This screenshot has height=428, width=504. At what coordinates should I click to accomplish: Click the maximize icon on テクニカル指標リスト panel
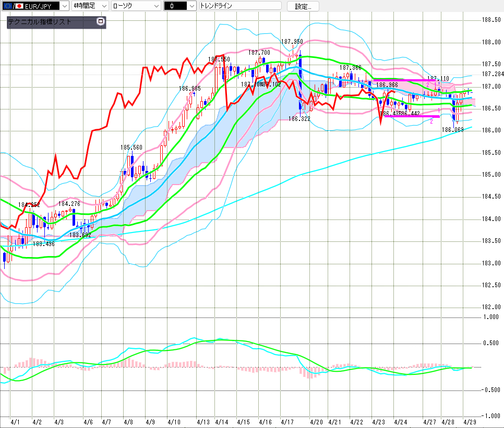pos(101,22)
